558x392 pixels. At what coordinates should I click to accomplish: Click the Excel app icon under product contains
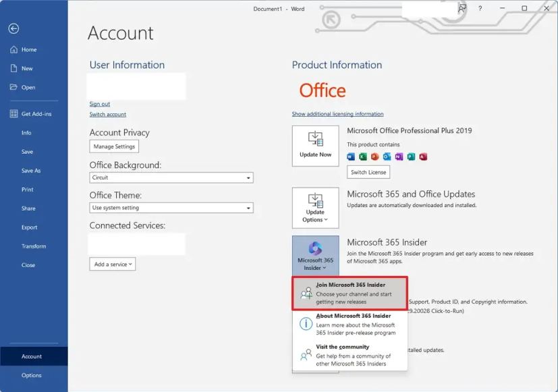363,157
